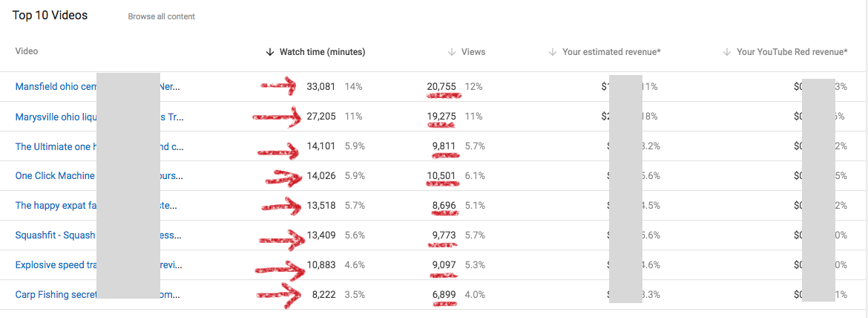Select the 20,755 views value
This screenshot has width=868, height=318.
point(441,87)
